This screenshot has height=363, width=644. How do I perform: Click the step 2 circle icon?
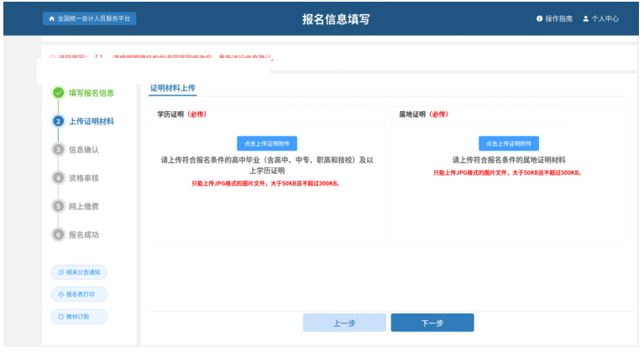(x=59, y=121)
